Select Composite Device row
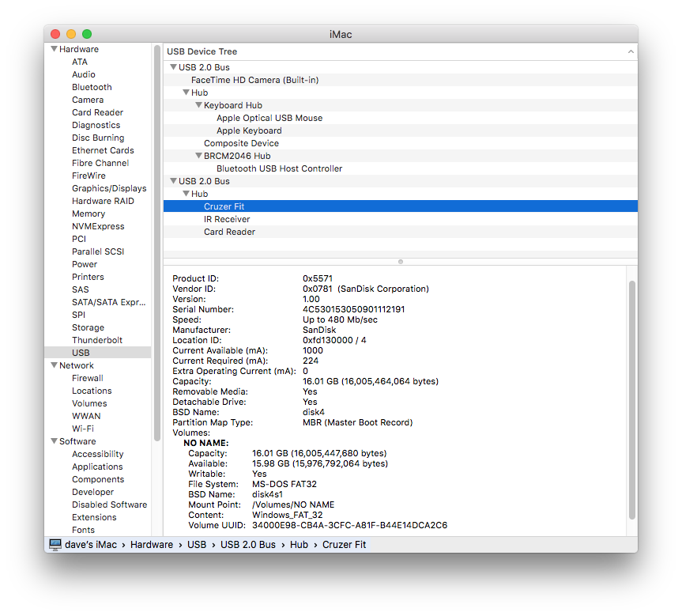Image resolution: width=682 pixels, height=616 pixels. click(x=400, y=143)
